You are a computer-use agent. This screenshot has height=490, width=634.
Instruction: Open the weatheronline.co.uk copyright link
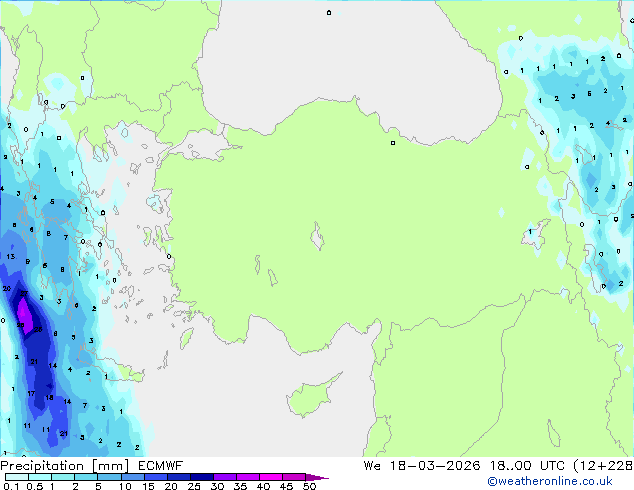click(550, 481)
